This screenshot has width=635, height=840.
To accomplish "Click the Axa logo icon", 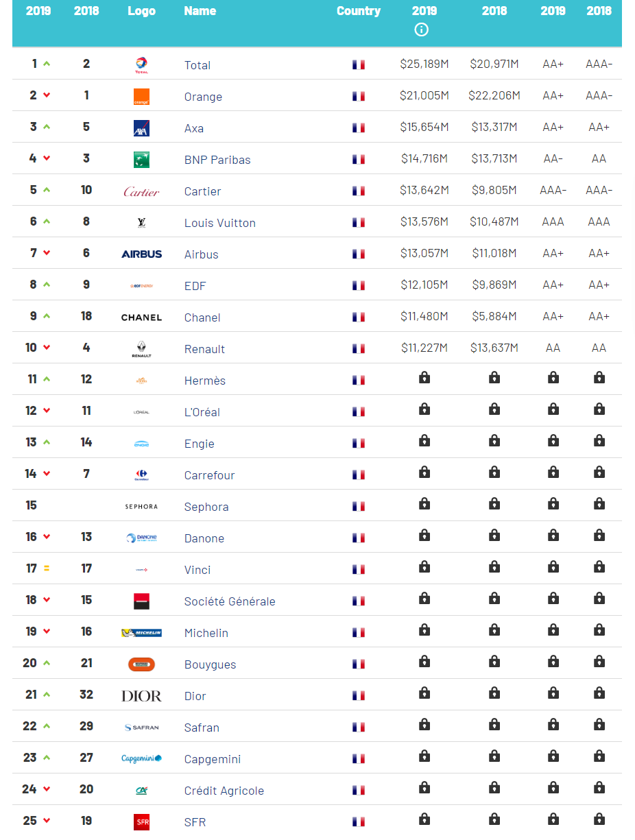I will 141,128.
